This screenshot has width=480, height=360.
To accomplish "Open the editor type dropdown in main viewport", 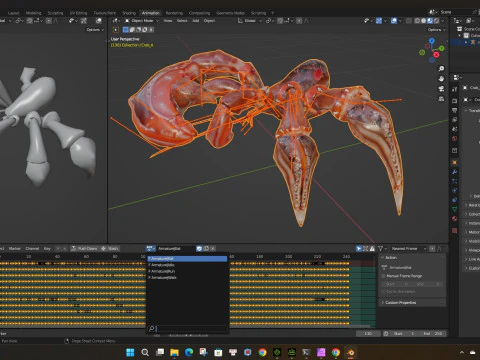I will 115,21.
